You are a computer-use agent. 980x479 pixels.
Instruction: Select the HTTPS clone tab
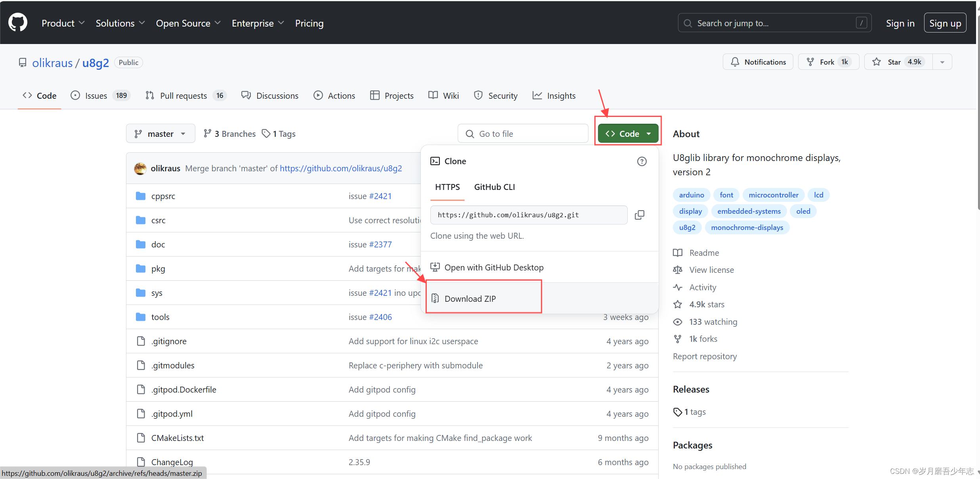click(x=447, y=187)
